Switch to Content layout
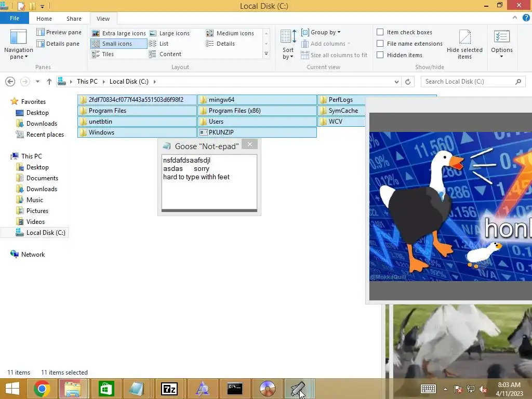The width and height of the screenshot is (532, 399). [x=165, y=54]
